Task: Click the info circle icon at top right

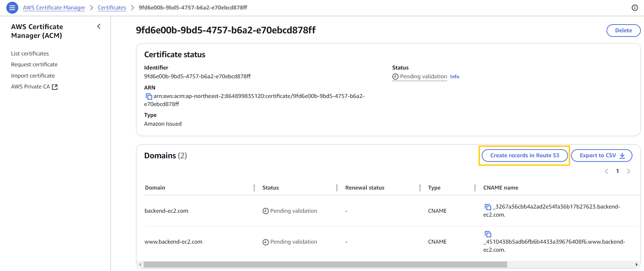Action: click(635, 8)
